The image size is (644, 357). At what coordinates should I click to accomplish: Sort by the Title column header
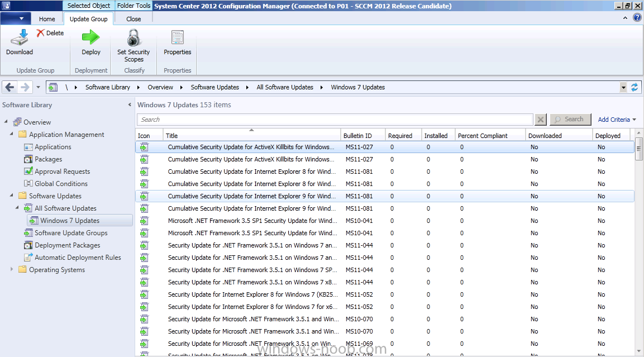(252, 136)
